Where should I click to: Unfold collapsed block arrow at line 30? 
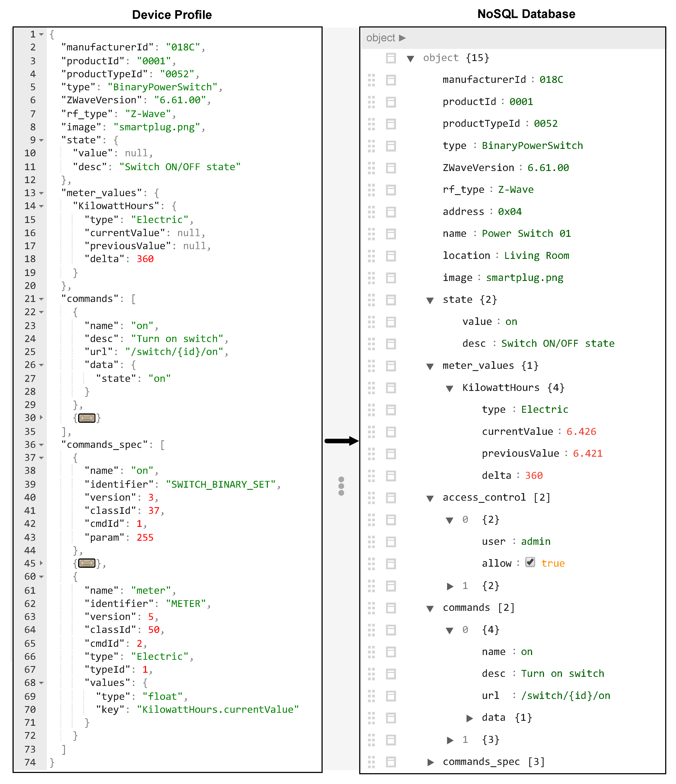41,417
